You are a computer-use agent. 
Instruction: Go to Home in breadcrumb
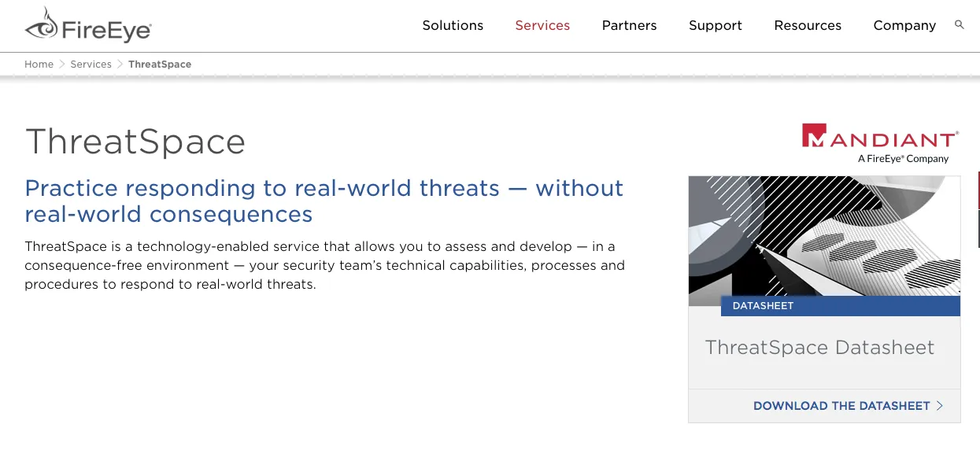pyautogui.click(x=39, y=65)
